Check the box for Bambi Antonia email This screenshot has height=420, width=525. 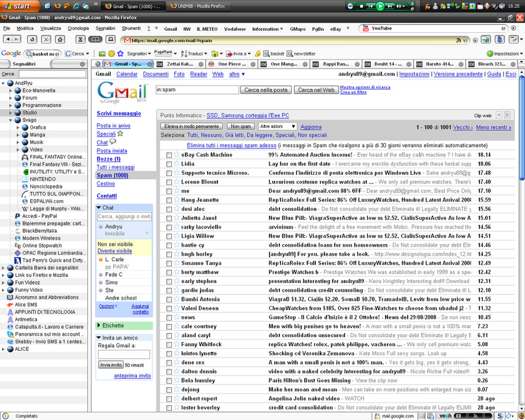coord(169,300)
